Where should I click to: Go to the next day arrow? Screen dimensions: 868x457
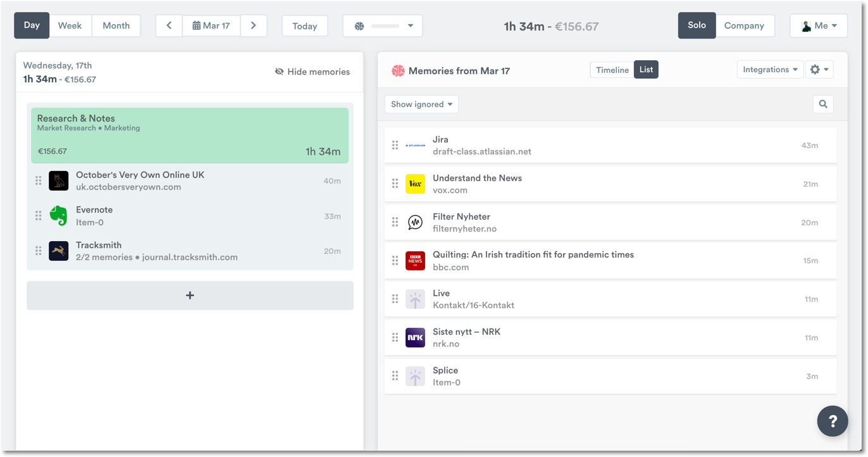pos(254,26)
